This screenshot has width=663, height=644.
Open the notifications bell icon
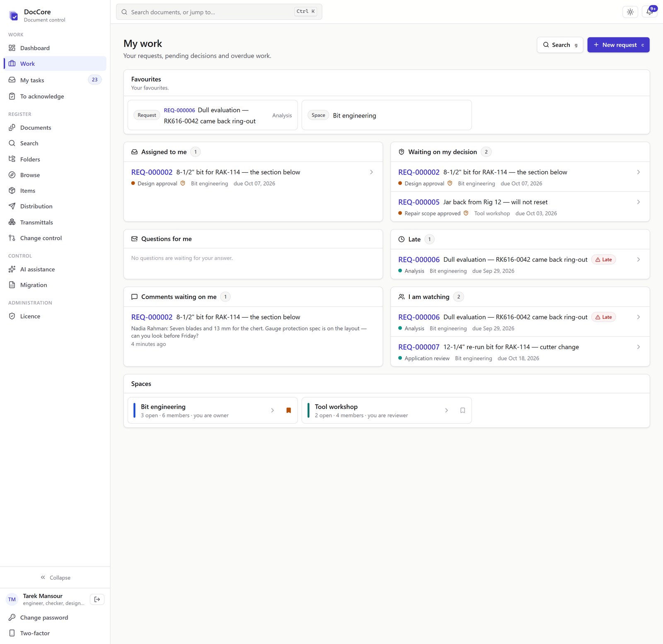point(649,12)
